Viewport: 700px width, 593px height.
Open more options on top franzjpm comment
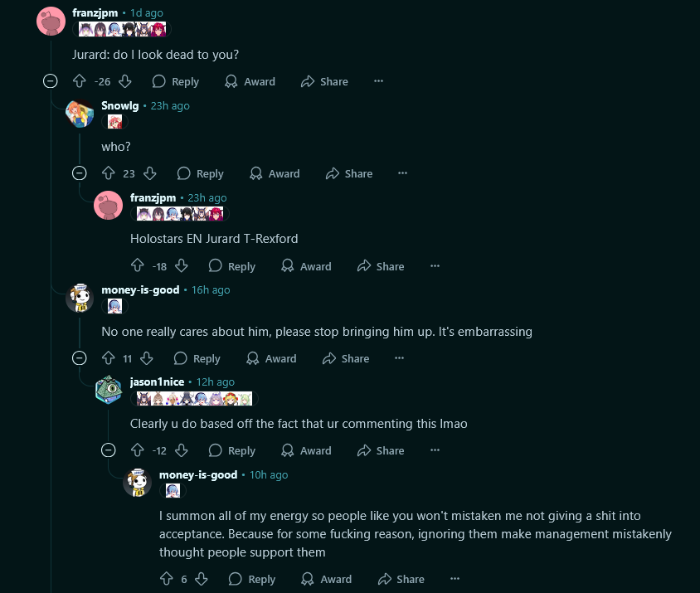point(378,81)
